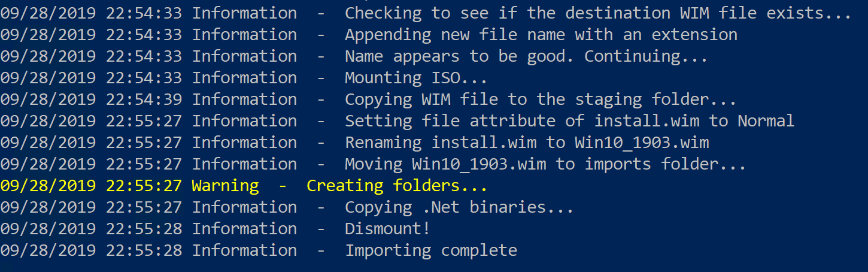Click the 'Dismount!' log message

pyautogui.click(x=387, y=229)
